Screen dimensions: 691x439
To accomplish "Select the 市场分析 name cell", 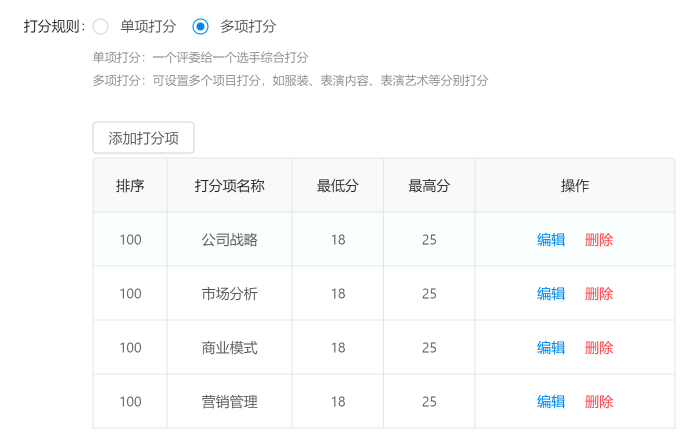I will click(229, 294).
